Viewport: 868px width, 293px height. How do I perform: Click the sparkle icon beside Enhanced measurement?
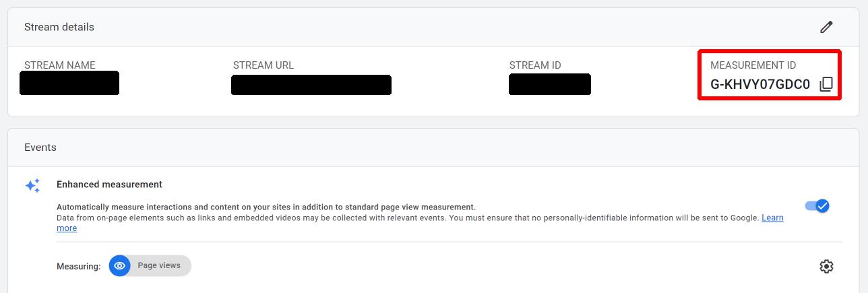32,186
